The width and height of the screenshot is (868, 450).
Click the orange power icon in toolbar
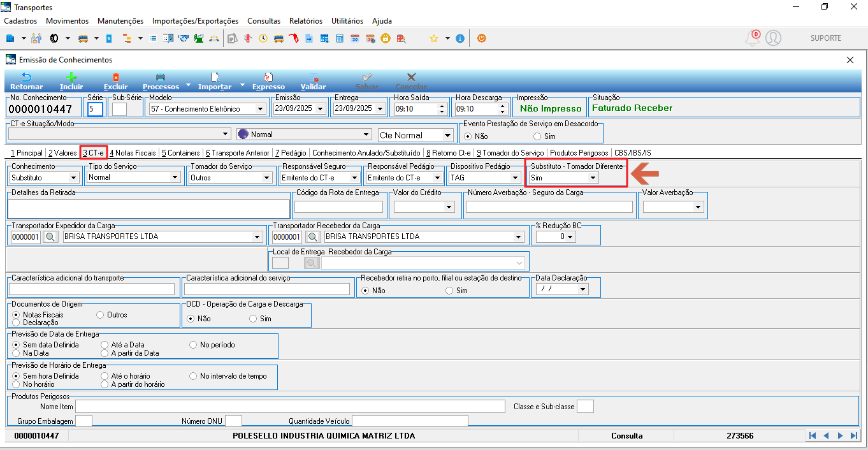click(481, 38)
